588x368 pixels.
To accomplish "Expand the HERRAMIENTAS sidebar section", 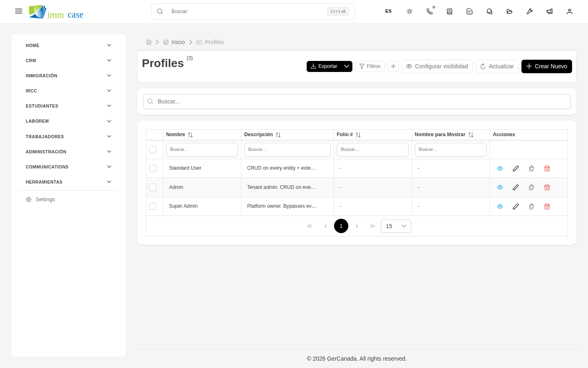I will 69,182.
